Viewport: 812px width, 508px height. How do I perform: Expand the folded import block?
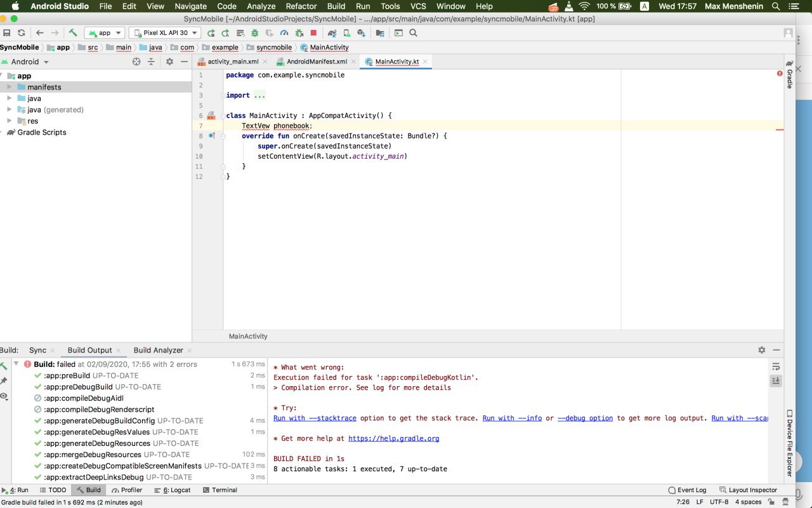click(x=259, y=95)
